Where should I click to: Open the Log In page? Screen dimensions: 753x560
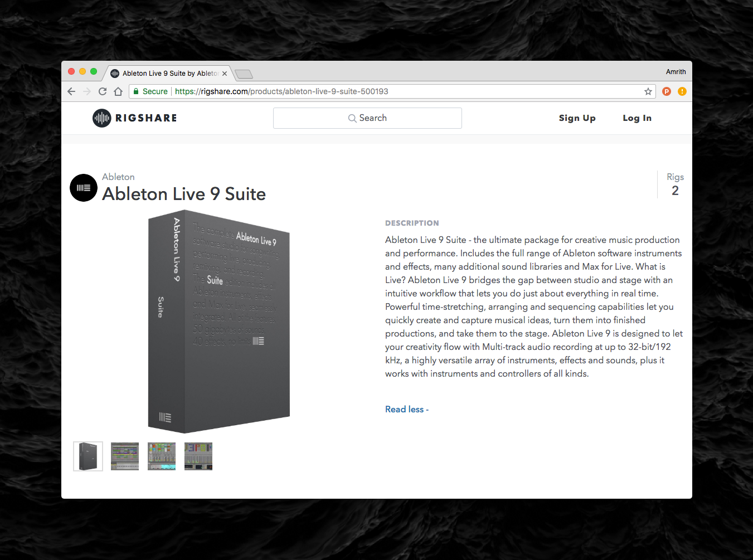click(637, 118)
